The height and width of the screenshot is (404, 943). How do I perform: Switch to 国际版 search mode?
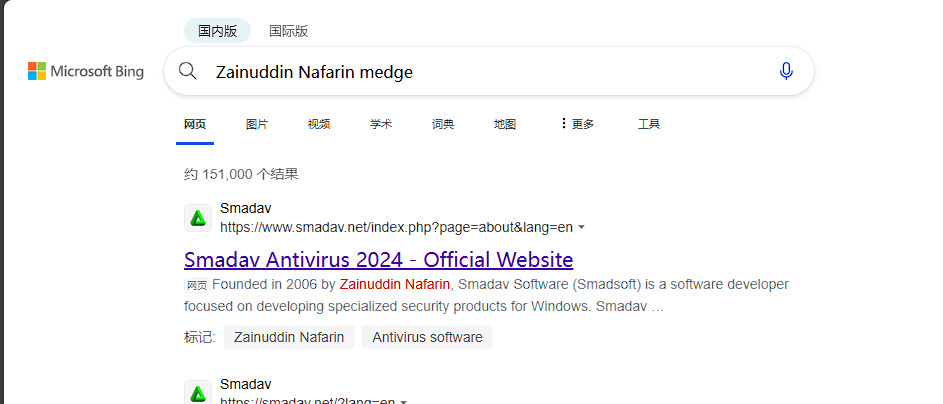coord(289,31)
